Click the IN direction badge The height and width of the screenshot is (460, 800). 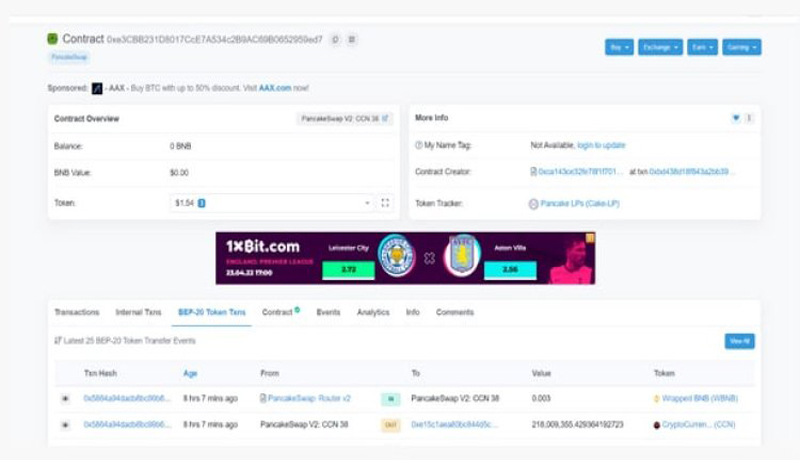pyautogui.click(x=391, y=399)
